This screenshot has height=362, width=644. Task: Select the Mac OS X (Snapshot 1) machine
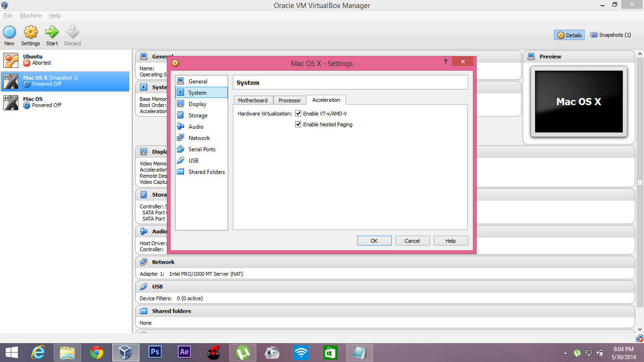[65, 81]
